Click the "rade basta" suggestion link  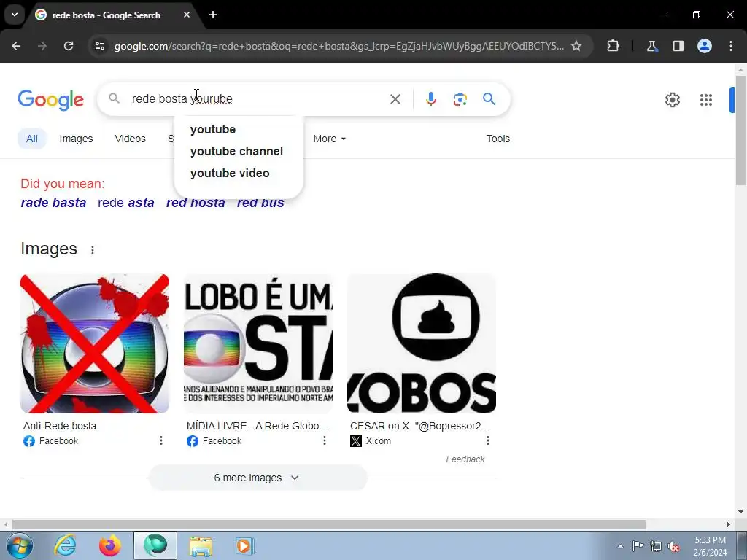(53, 203)
